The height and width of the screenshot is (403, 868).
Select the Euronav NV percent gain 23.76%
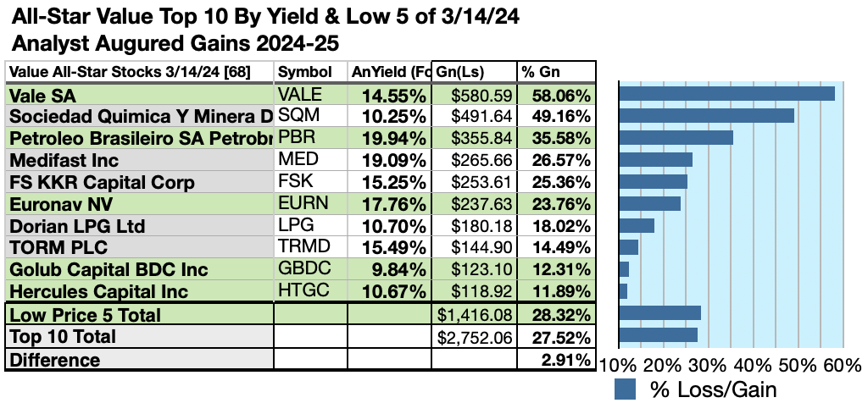(x=556, y=204)
